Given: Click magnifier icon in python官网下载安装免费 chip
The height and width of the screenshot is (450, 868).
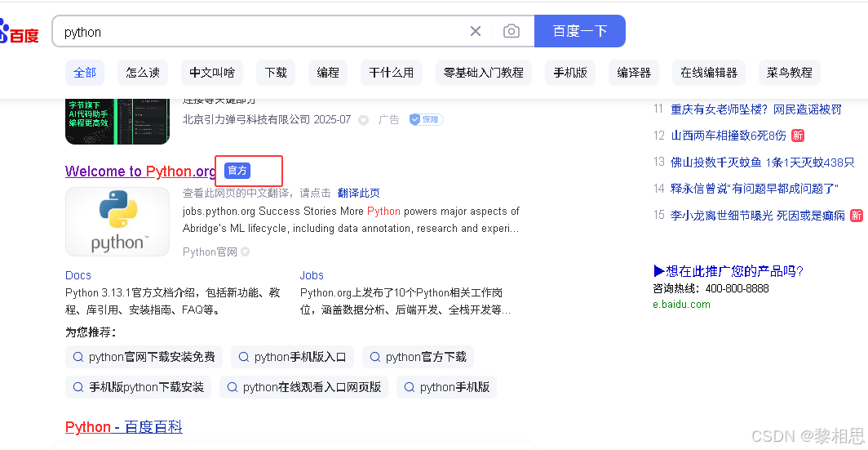Looking at the screenshot, I should point(78,357).
